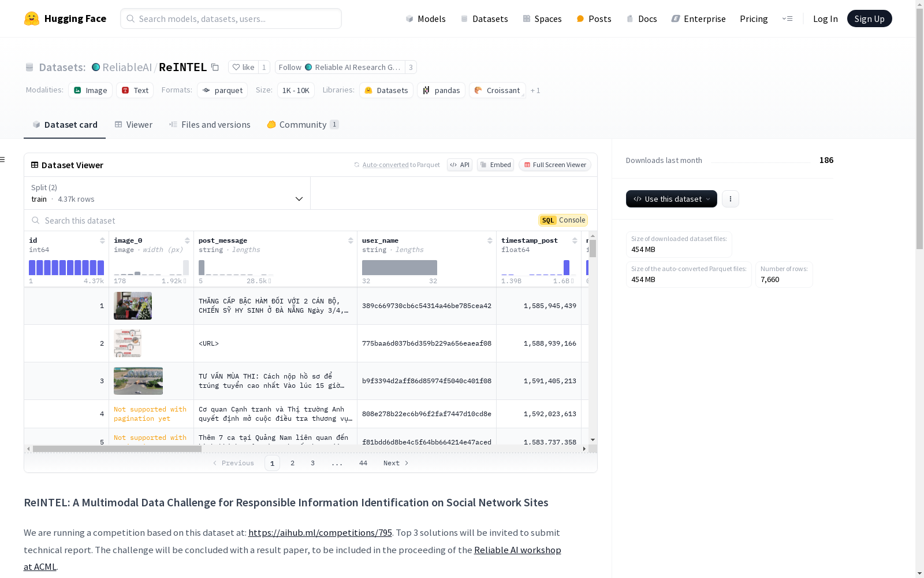
Task: Sort the id column
Action: pos(102,240)
